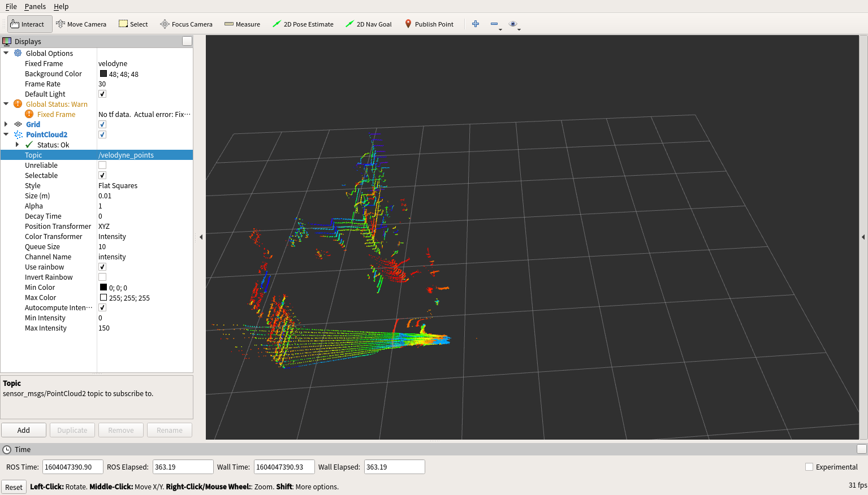Select the Publish Point tool
The width and height of the screenshot is (868, 495).
[x=429, y=24]
